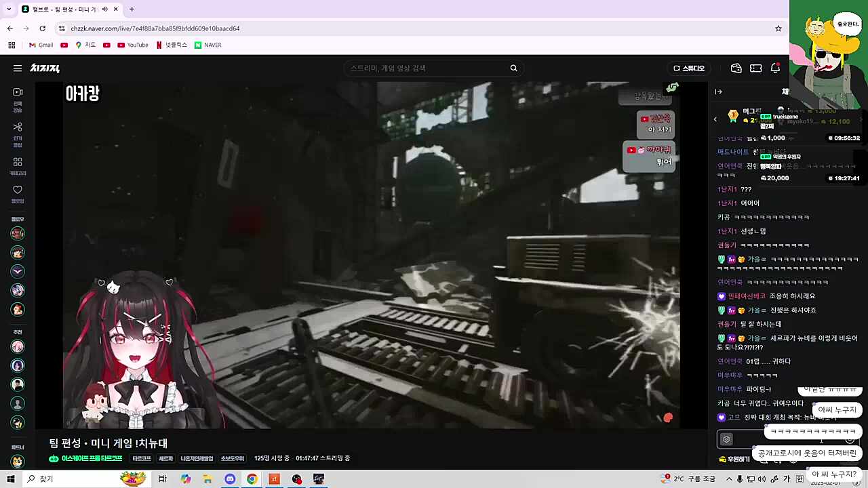Click the 후원하기 donate button
Viewport: 868px width, 488px height.
[734, 459]
